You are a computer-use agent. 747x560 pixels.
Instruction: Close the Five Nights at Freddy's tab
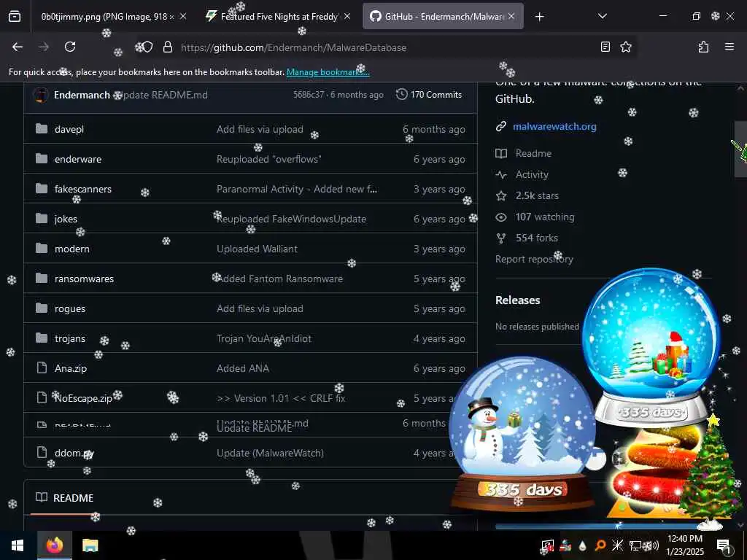coord(347,17)
